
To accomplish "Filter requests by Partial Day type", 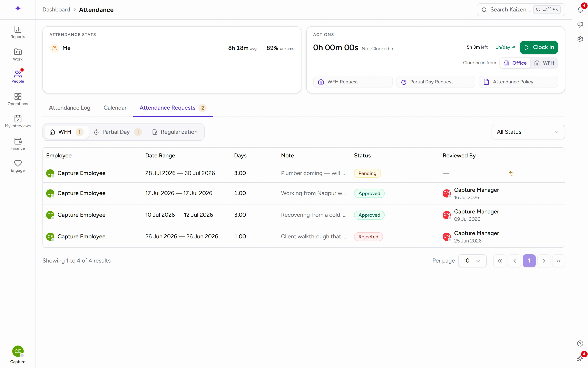I will (x=118, y=132).
